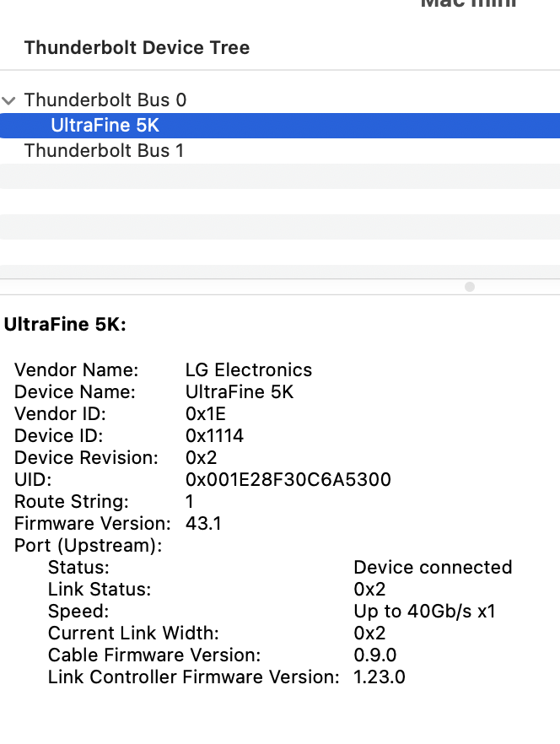560x744 pixels.
Task: Click the UltraFine 5K: details heading
Action: (x=65, y=325)
